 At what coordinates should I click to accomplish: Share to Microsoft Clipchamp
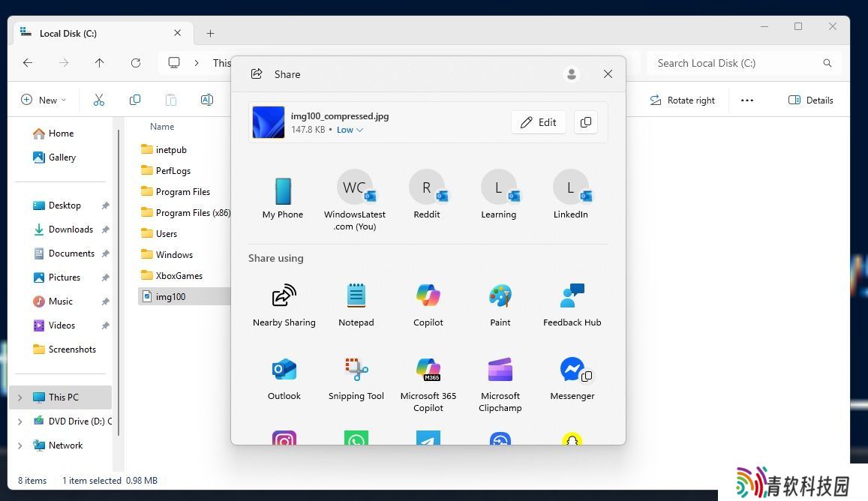point(500,370)
